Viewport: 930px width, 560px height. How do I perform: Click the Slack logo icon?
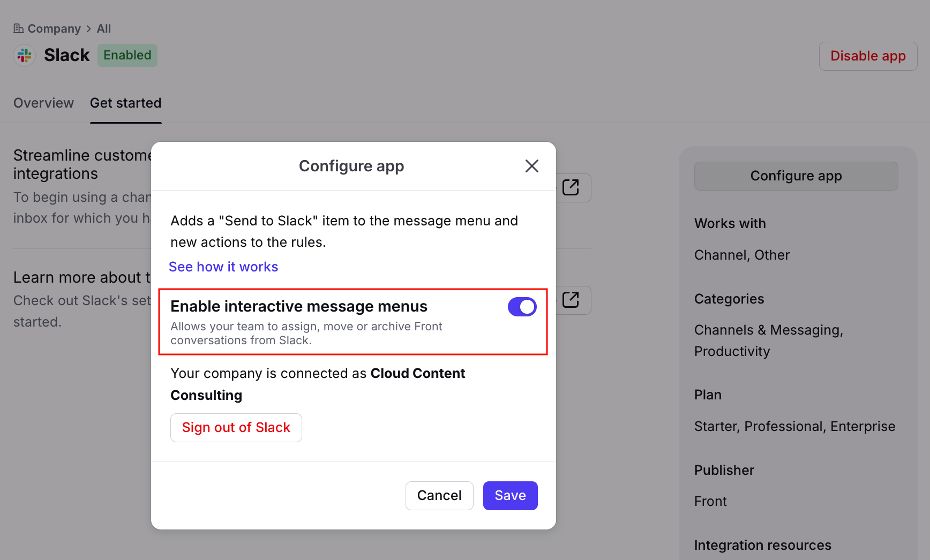point(25,55)
